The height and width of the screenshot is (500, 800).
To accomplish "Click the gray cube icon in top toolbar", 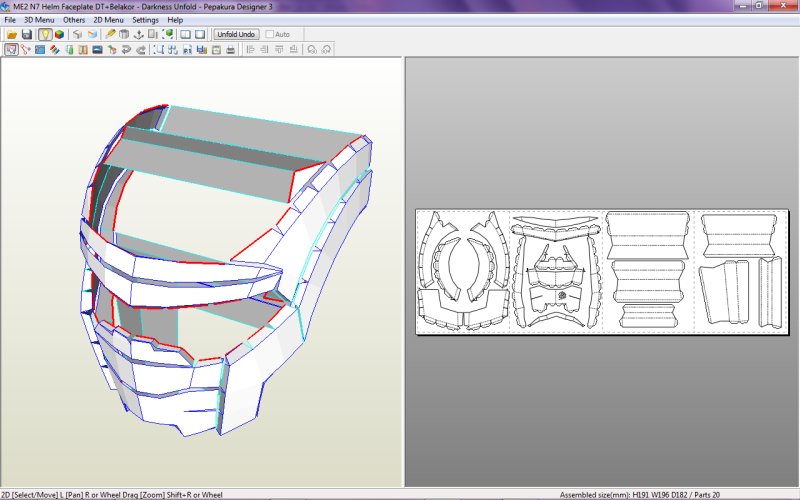I will click(78, 34).
